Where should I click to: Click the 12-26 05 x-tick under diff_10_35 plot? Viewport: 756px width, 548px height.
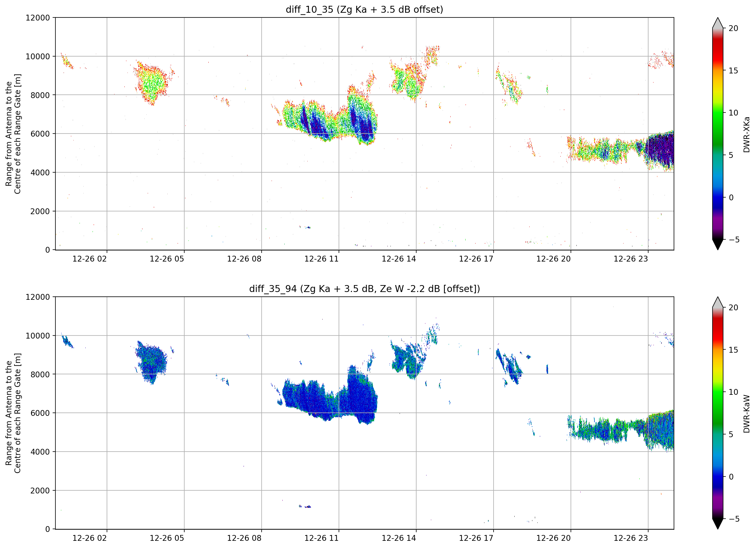(167, 259)
